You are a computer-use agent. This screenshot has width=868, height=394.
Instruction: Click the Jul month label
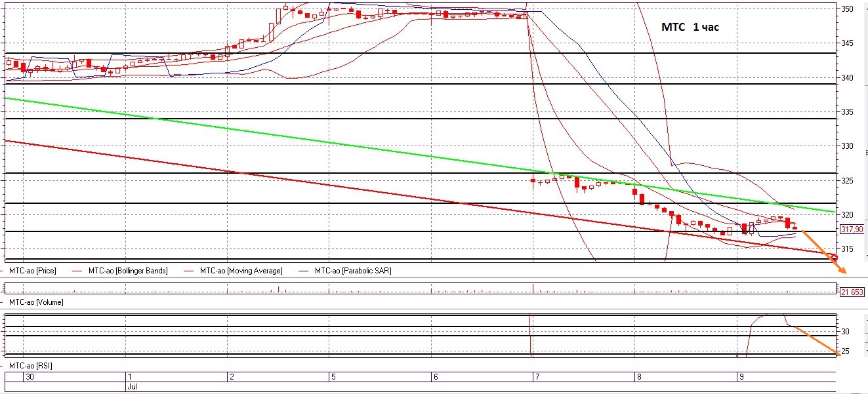point(131,387)
